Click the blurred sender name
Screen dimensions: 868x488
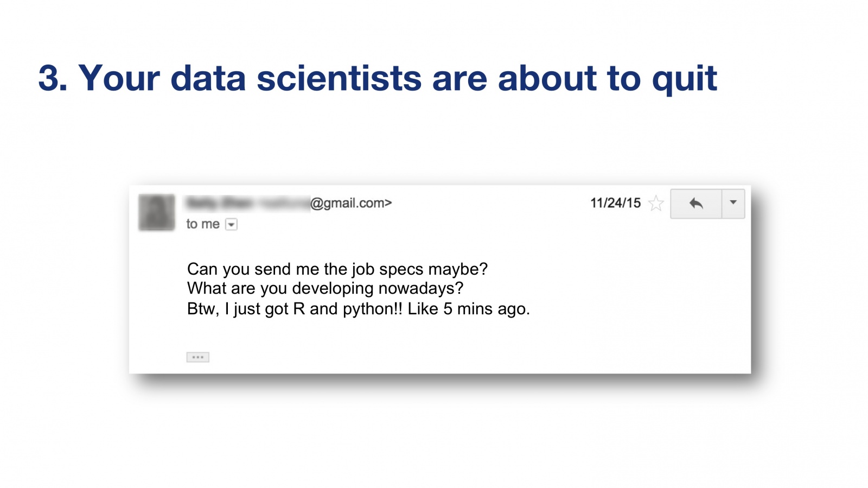tap(247, 204)
